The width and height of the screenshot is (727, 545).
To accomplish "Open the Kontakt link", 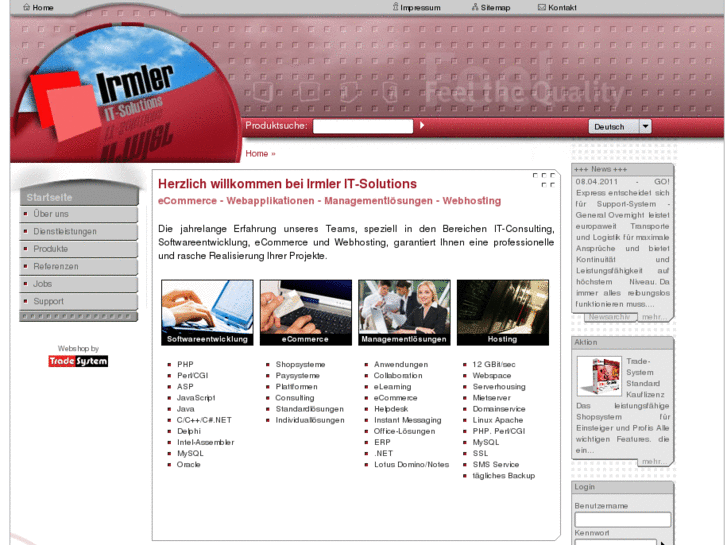I will [x=562, y=7].
